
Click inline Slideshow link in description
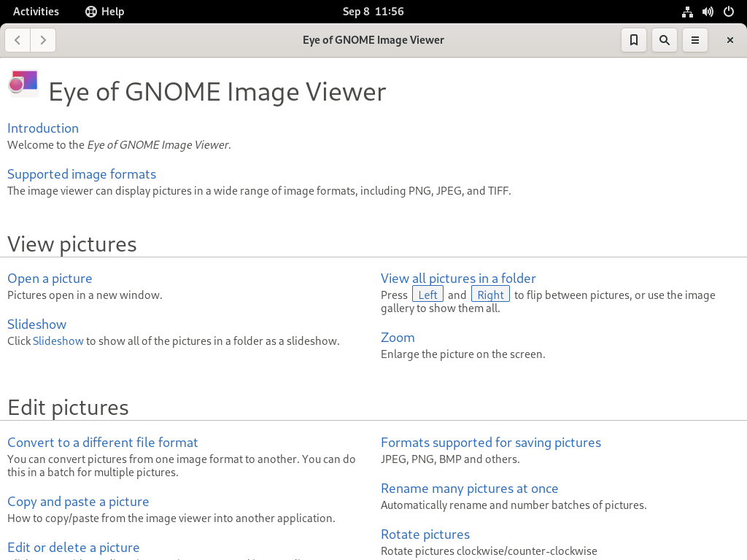58,341
